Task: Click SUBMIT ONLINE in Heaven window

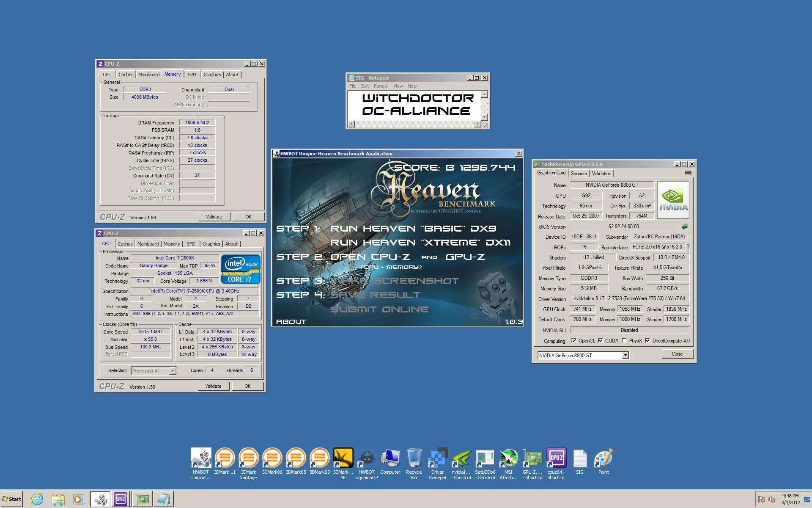Action: point(379,309)
